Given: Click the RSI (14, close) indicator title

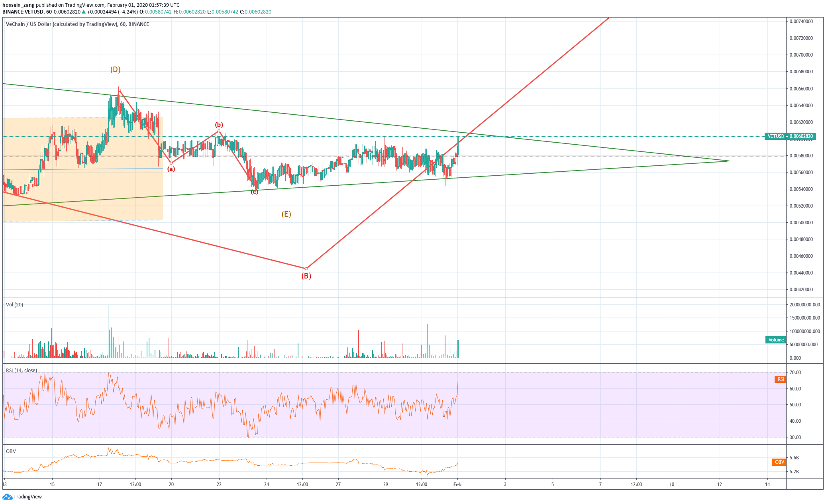Looking at the screenshot, I should point(22,370).
